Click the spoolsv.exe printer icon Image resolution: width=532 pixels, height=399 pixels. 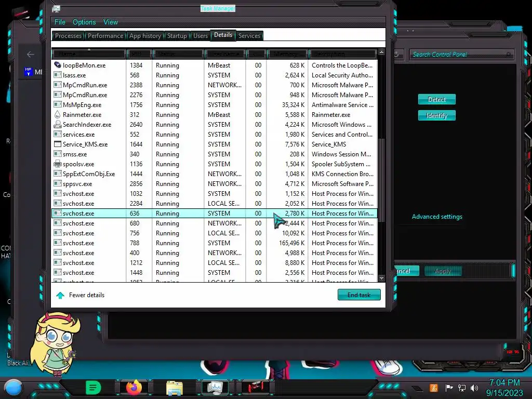pos(58,164)
